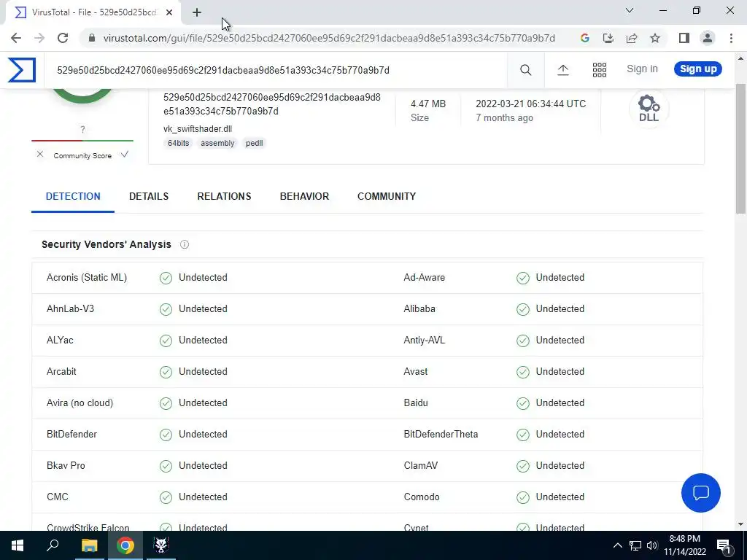Click the install app icon in address bar
The image size is (747, 560).
tap(608, 38)
